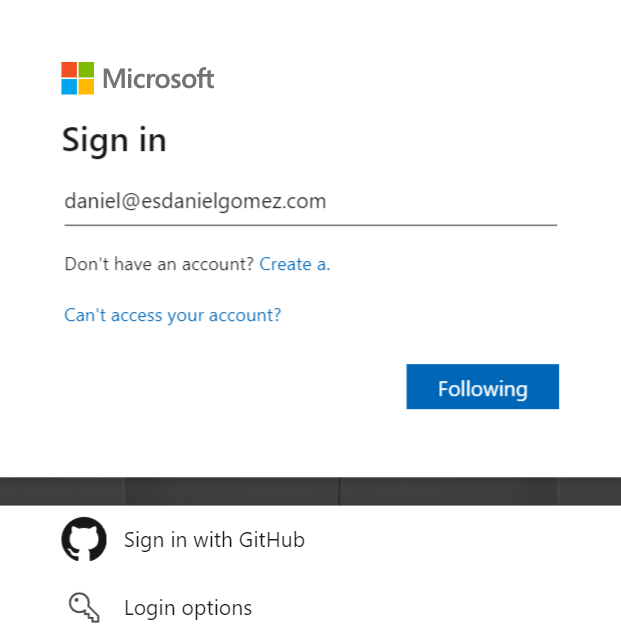This screenshot has width=621, height=640.
Task: Click "Can't access your account?" link
Action: [x=172, y=315]
